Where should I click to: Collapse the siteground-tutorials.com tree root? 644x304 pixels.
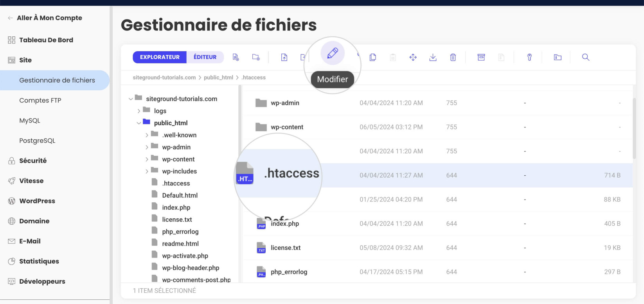(131, 99)
